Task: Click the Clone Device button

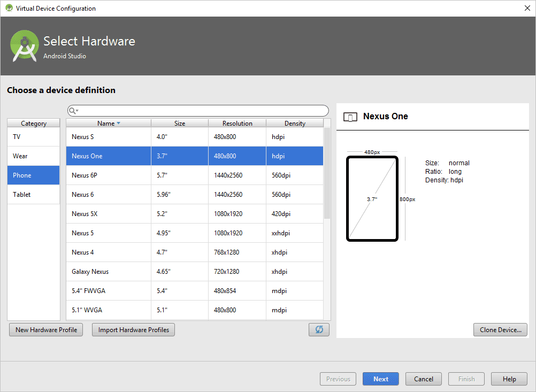Action: [x=500, y=329]
